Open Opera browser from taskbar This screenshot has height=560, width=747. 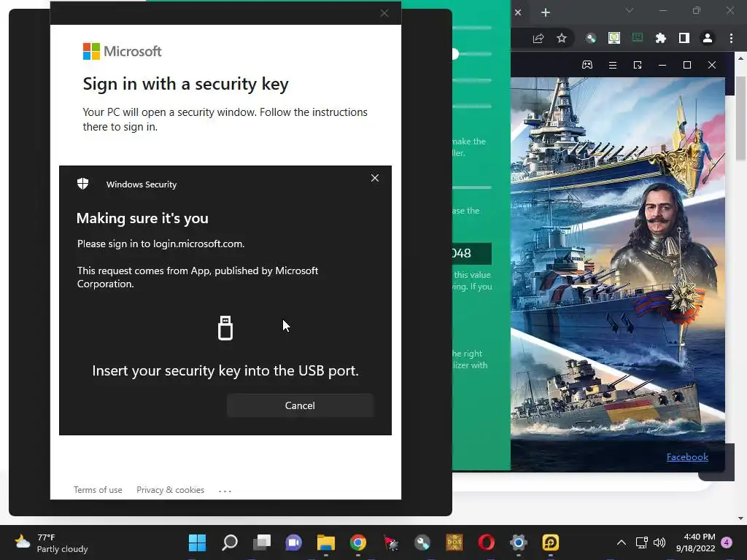pos(487,542)
